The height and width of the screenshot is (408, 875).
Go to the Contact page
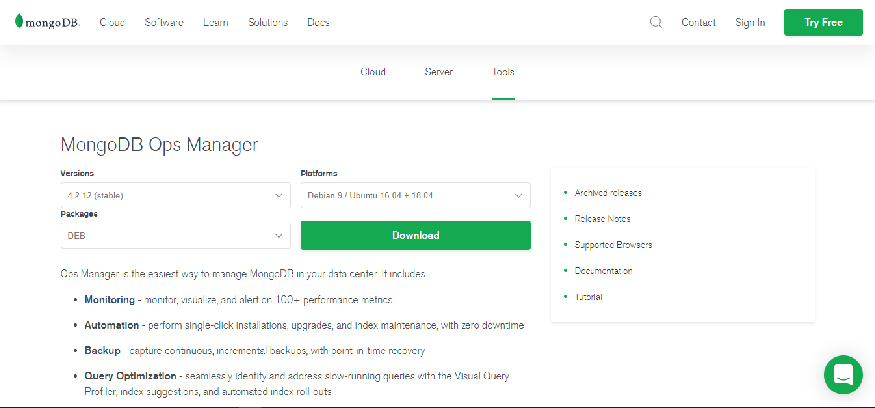pos(699,22)
